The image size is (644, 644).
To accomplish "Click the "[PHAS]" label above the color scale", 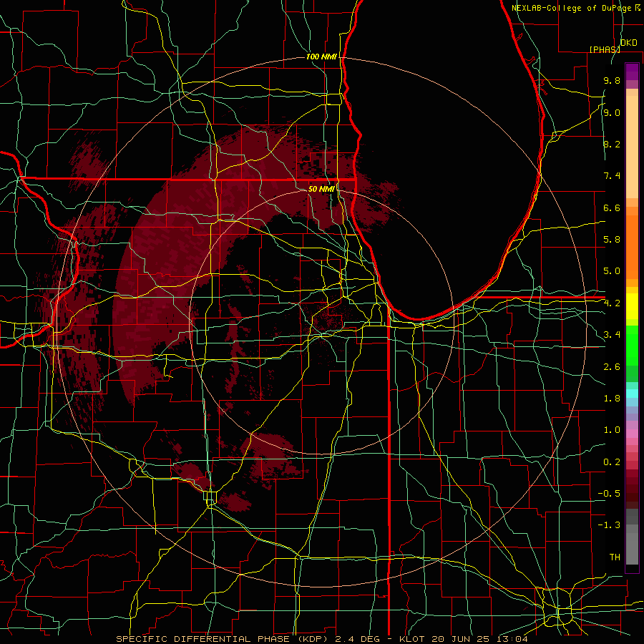I will click(x=605, y=49).
